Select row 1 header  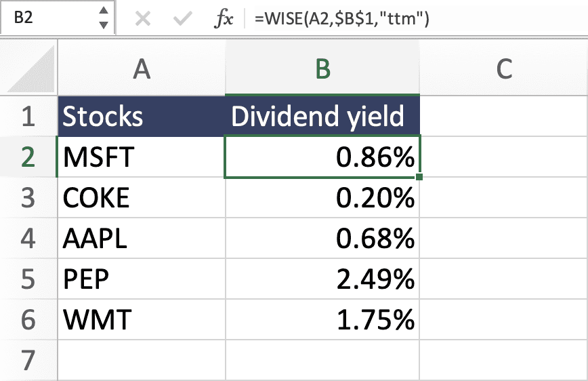point(28,117)
